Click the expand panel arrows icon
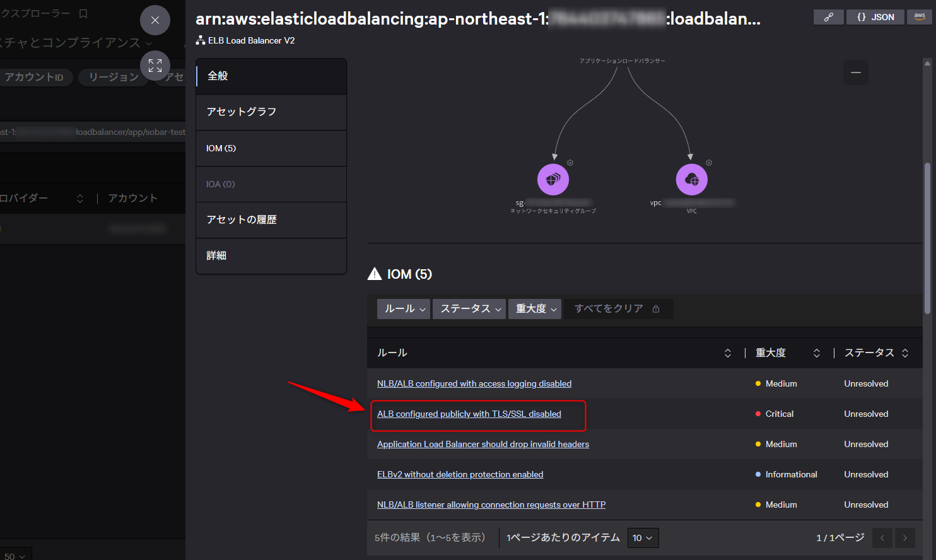Image resolution: width=936 pixels, height=560 pixels. click(155, 66)
